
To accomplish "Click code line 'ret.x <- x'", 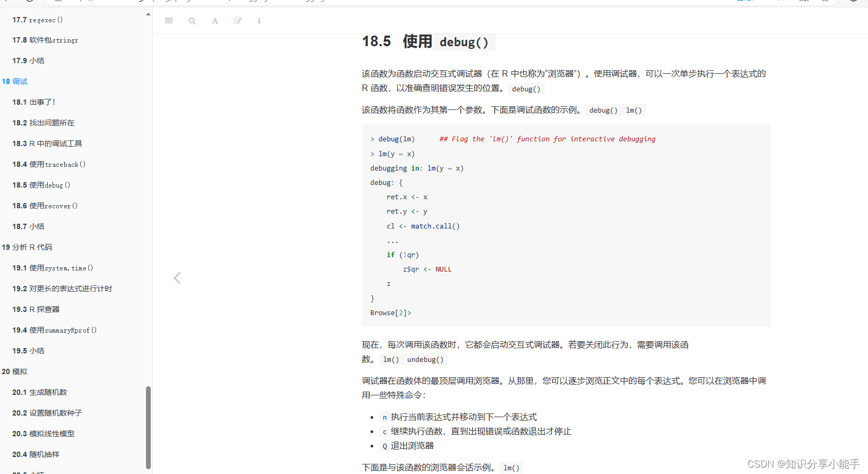I will (407, 197).
